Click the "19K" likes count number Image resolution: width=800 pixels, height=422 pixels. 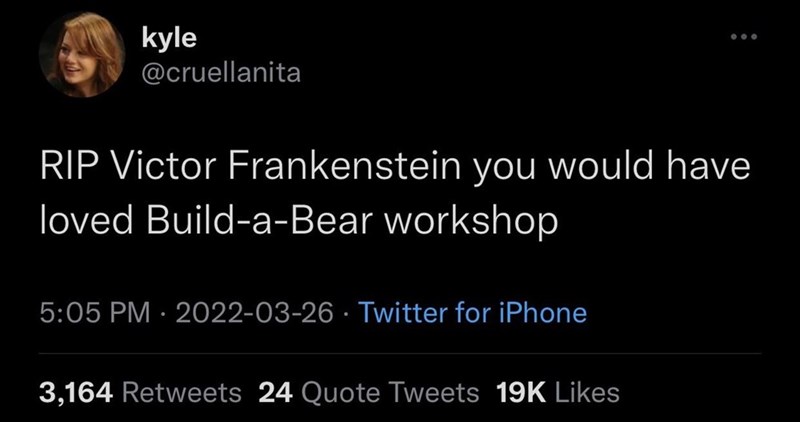(519, 392)
